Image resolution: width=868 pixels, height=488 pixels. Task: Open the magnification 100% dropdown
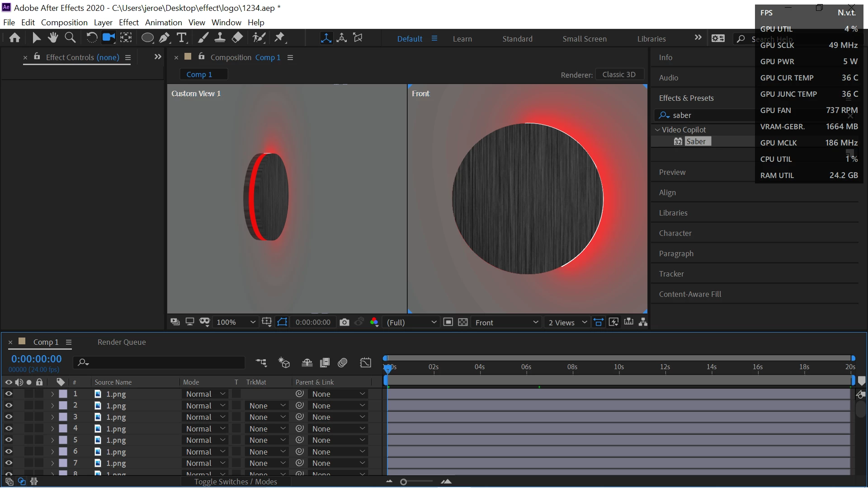pos(236,322)
